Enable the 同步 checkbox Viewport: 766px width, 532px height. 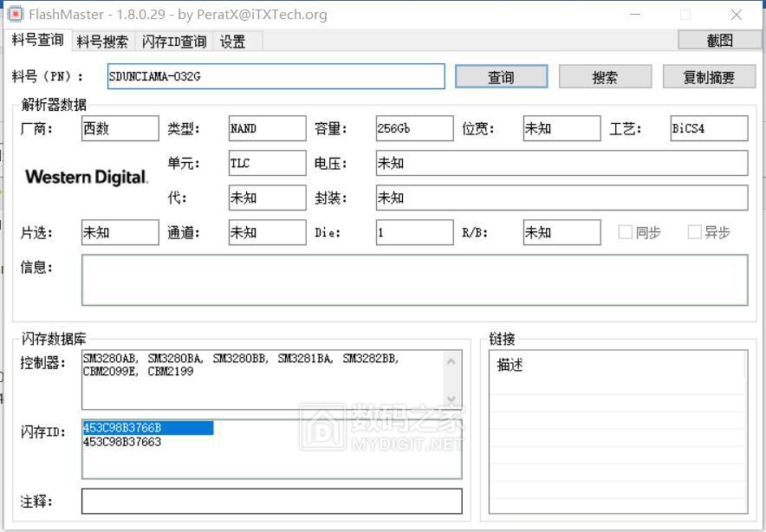[626, 232]
